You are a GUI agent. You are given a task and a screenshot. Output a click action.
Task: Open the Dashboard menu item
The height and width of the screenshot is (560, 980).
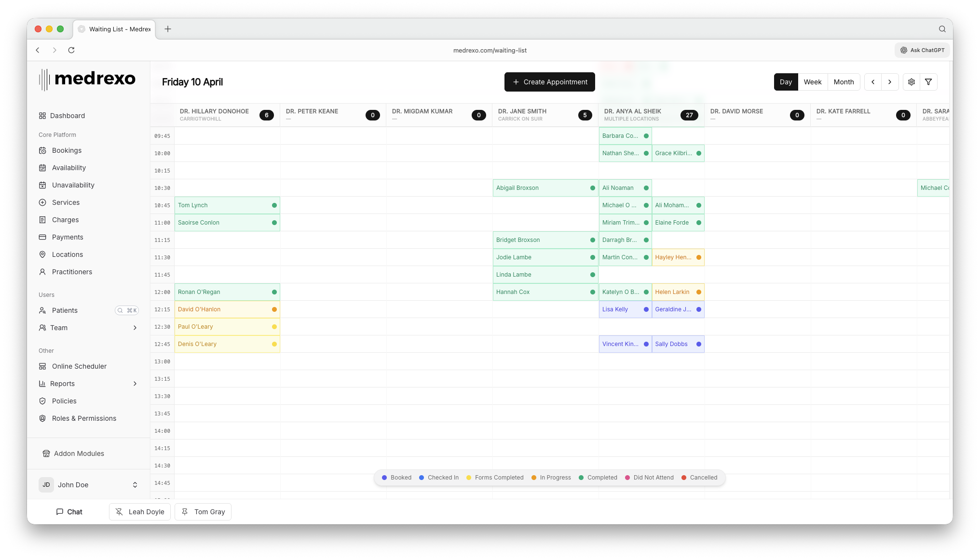point(67,116)
